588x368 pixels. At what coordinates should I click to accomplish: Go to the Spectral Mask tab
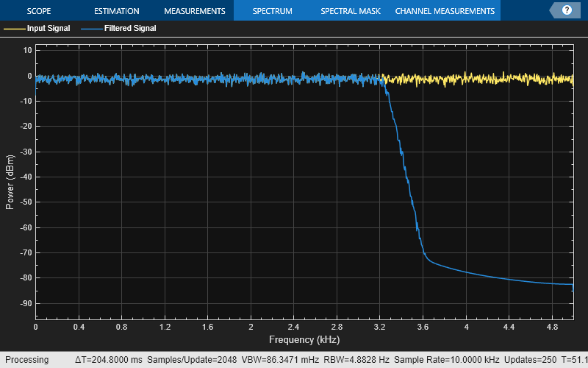pos(351,11)
